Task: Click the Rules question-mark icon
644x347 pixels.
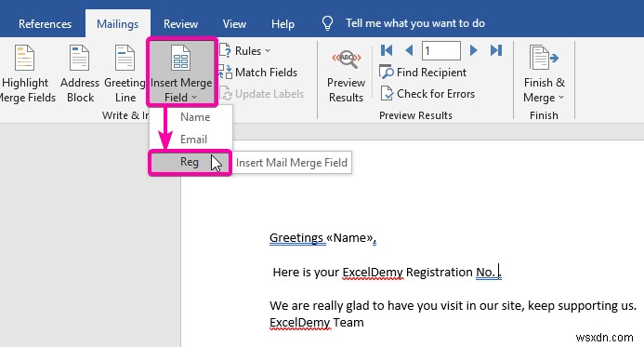Action: coord(225,50)
